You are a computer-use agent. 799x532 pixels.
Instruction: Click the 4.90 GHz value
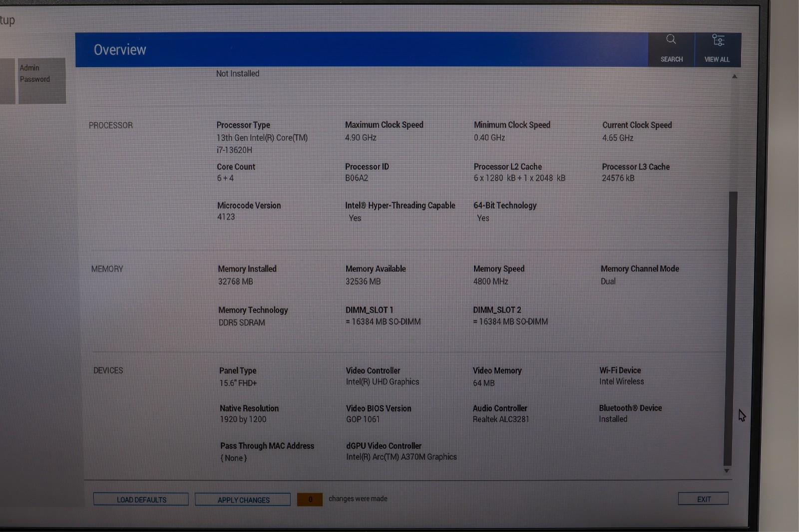[x=361, y=138]
